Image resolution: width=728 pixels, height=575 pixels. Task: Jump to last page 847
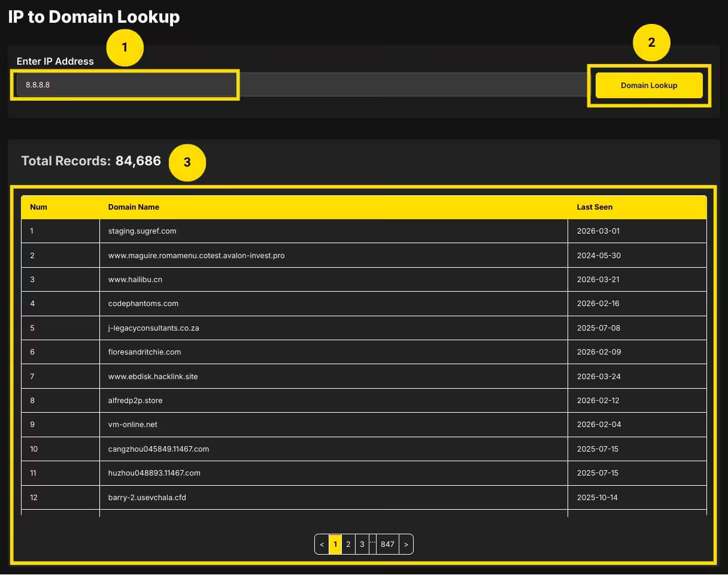[388, 544]
